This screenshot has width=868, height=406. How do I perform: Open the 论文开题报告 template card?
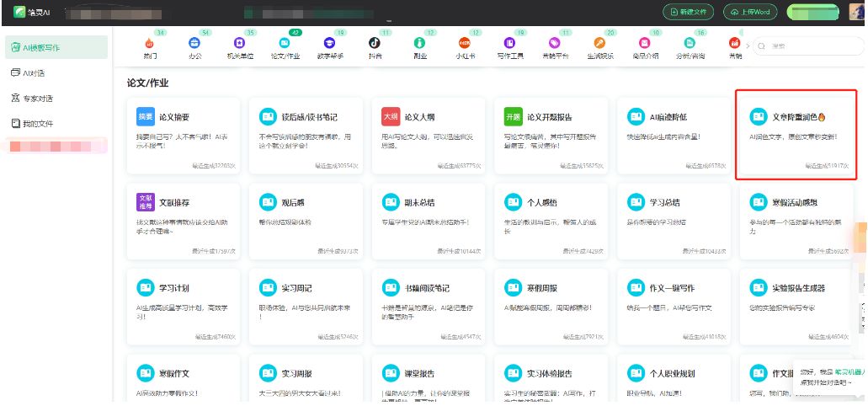click(x=551, y=136)
